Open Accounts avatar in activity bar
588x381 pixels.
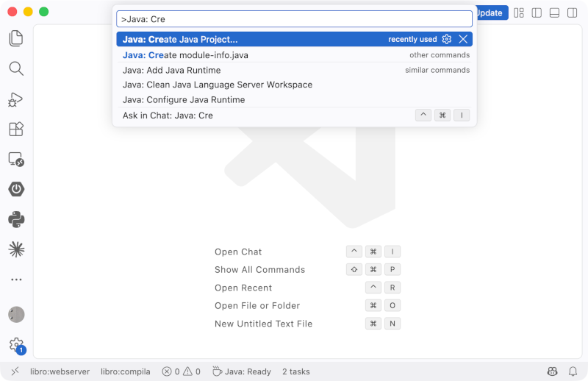[16, 315]
